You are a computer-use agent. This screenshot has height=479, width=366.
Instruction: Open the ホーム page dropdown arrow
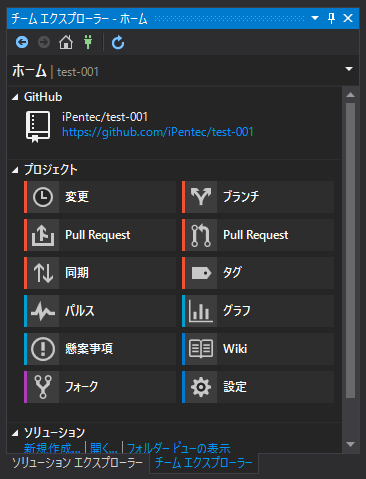pos(349,69)
